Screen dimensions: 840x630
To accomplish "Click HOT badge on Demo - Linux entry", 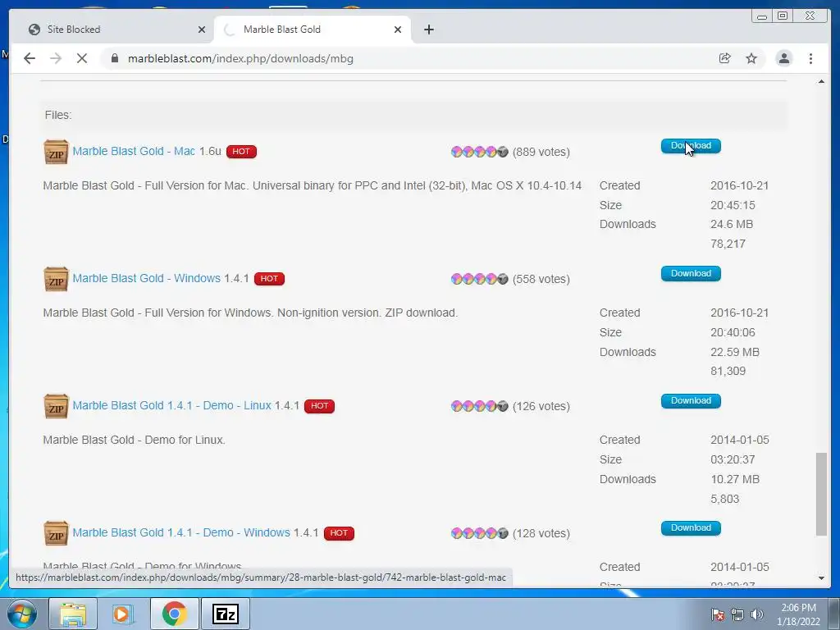I will pyautogui.click(x=319, y=406).
